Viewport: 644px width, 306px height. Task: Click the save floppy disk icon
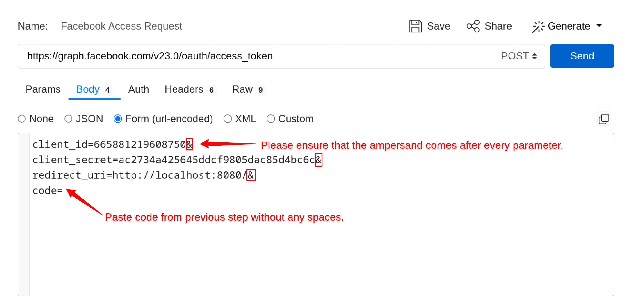click(415, 26)
